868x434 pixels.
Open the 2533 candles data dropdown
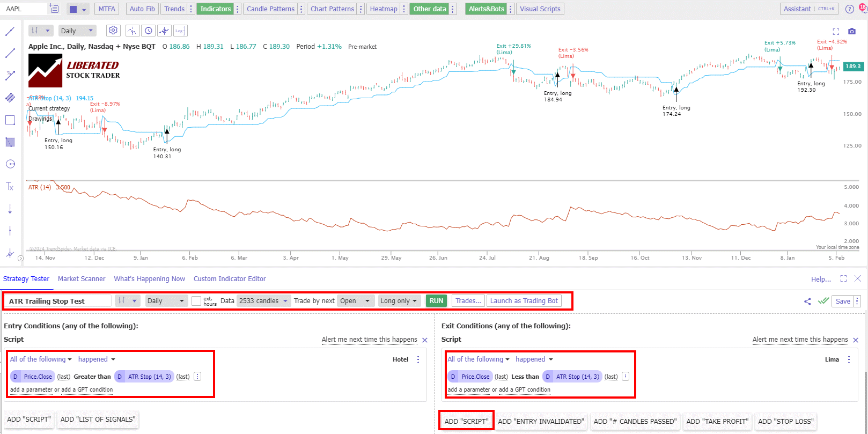click(x=264, y=301)
